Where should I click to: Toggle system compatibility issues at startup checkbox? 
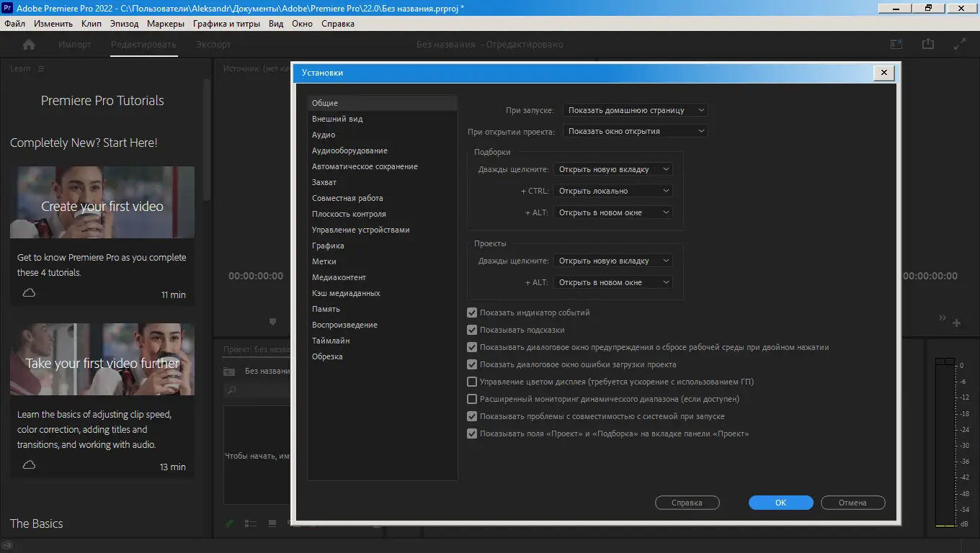pos(472,416)
